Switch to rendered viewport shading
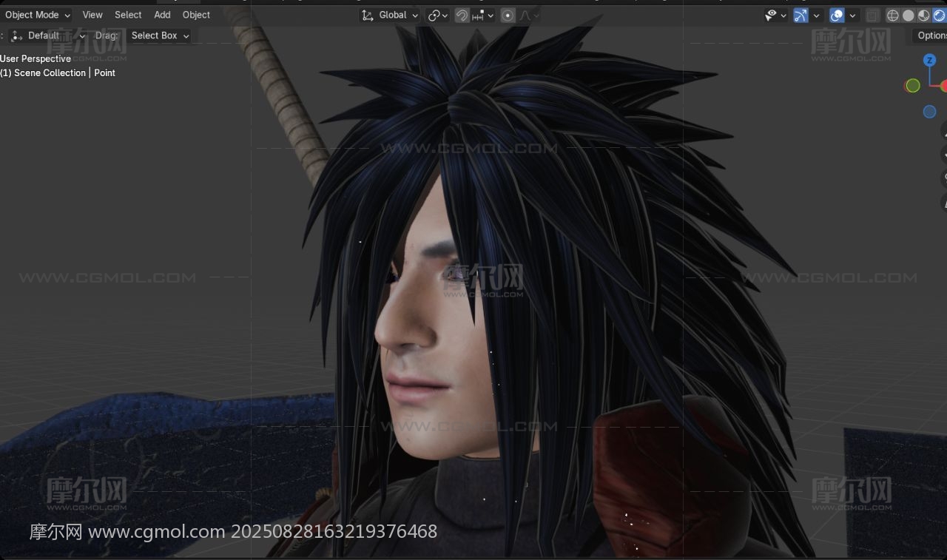The height and width of the screenshot is (560, 947). (940, 15)
